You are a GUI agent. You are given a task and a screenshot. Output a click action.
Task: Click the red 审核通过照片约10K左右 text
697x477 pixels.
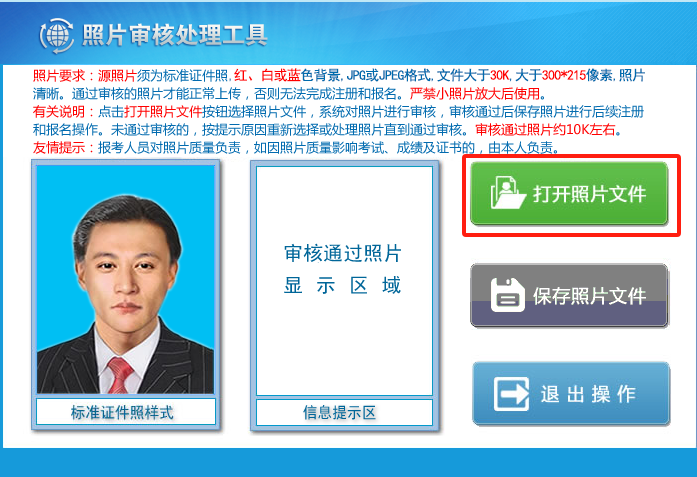545,130
